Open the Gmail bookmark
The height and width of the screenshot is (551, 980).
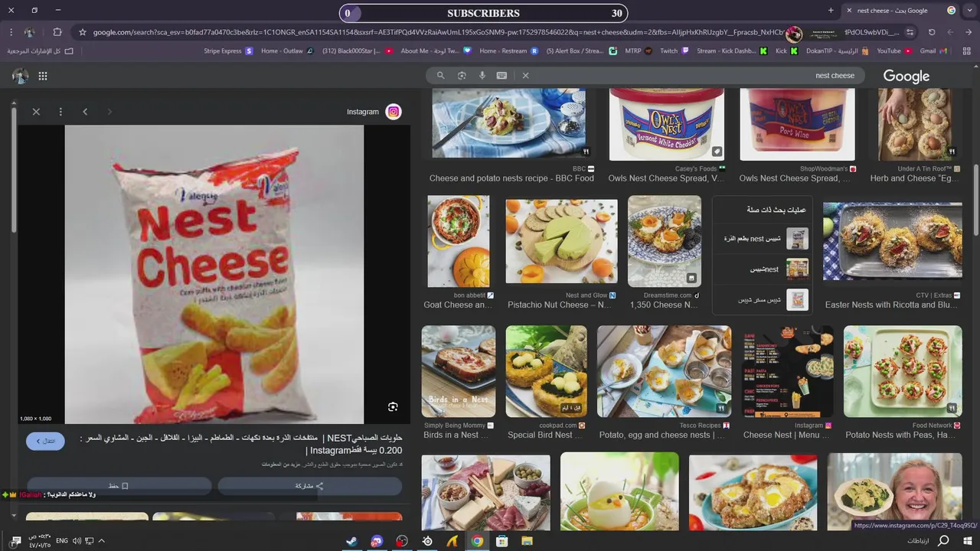pos(933,51)
